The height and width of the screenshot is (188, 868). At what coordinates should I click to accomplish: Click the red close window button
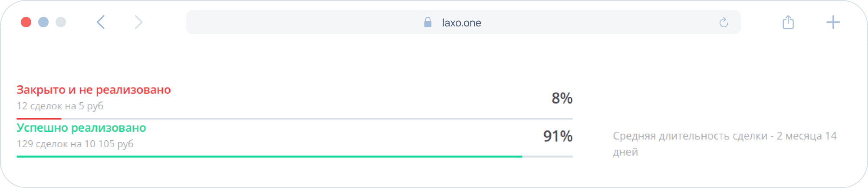coord(26,22)
